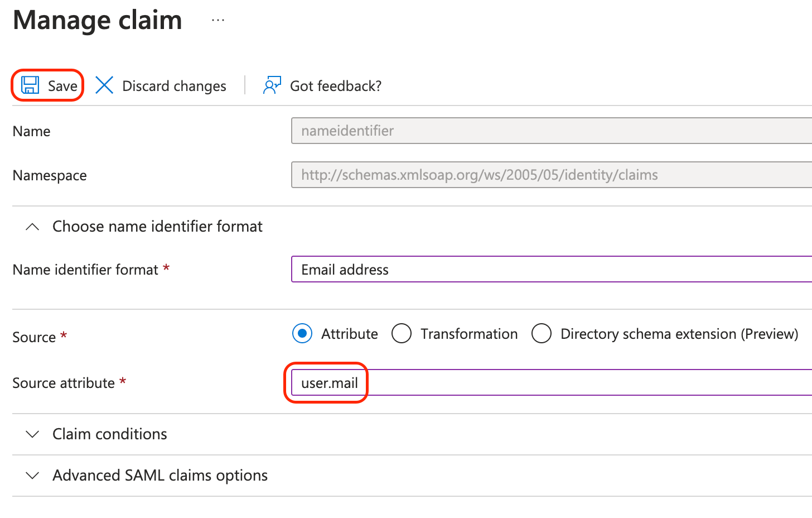Choose the Transformation source option
The width and height of the screenshot is (812, 518).
[402, 334]
